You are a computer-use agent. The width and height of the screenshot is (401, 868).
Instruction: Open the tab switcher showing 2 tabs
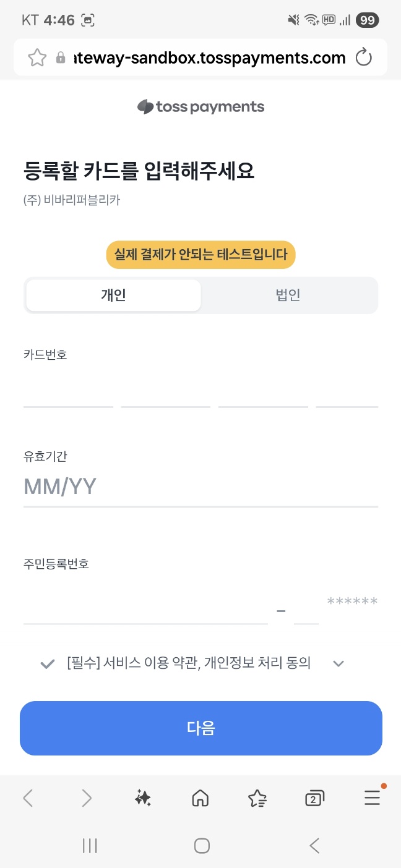coord(315,799)
